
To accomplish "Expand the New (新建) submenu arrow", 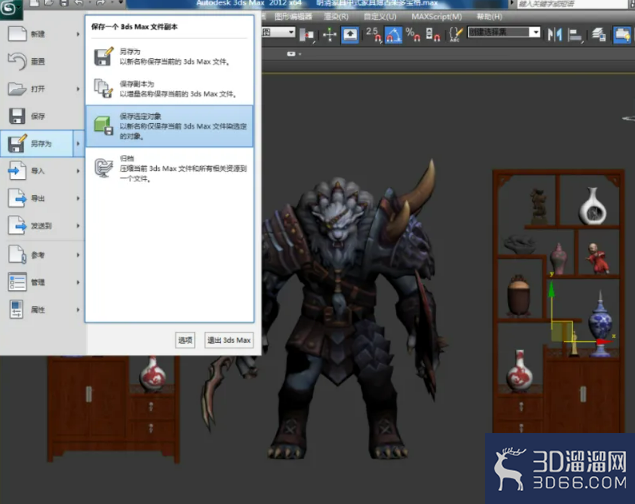I will [x=78, y=34].
